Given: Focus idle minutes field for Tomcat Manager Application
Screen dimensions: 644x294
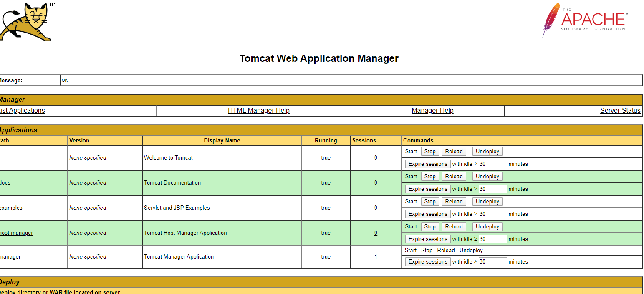Looking at the screenshot, I should [x=493, y=262].
